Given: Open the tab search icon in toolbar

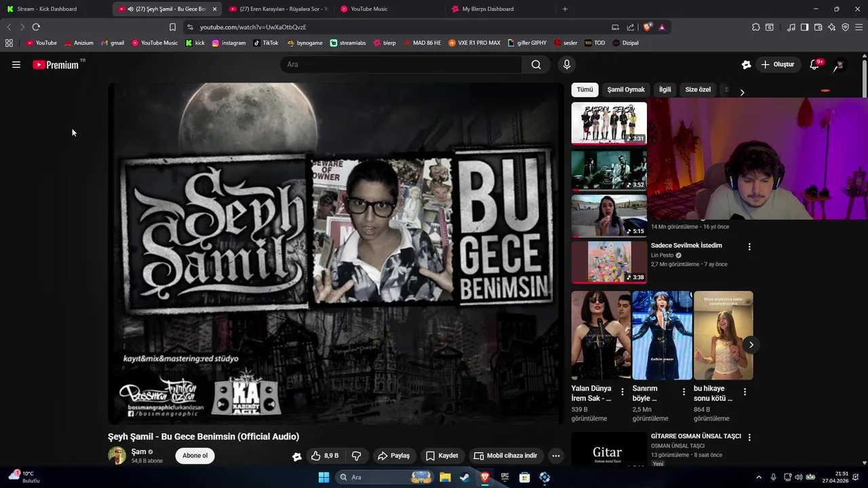Looking at the screenshot, I should click(770, 27).
